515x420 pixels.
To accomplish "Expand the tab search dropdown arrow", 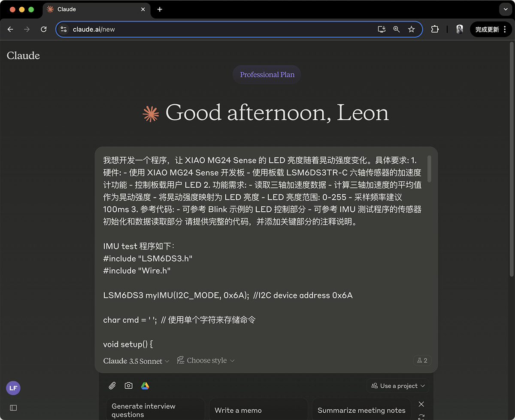I will tap(505, 9).
